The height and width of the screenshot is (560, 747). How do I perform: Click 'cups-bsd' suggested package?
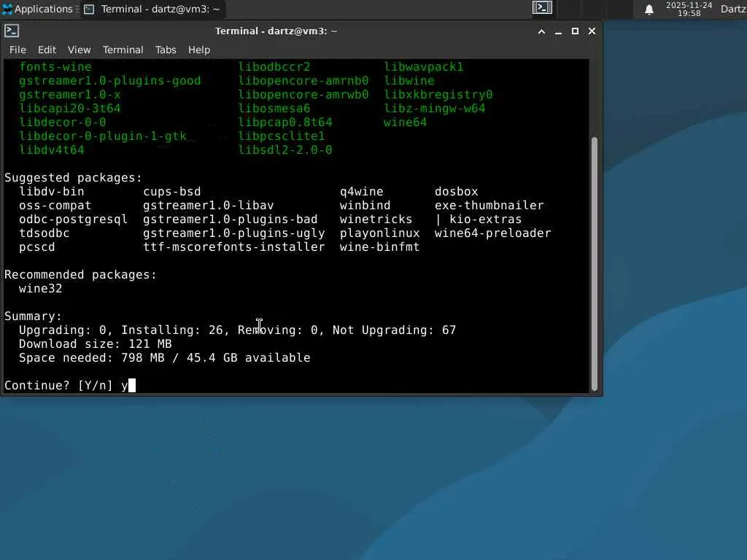172,192
